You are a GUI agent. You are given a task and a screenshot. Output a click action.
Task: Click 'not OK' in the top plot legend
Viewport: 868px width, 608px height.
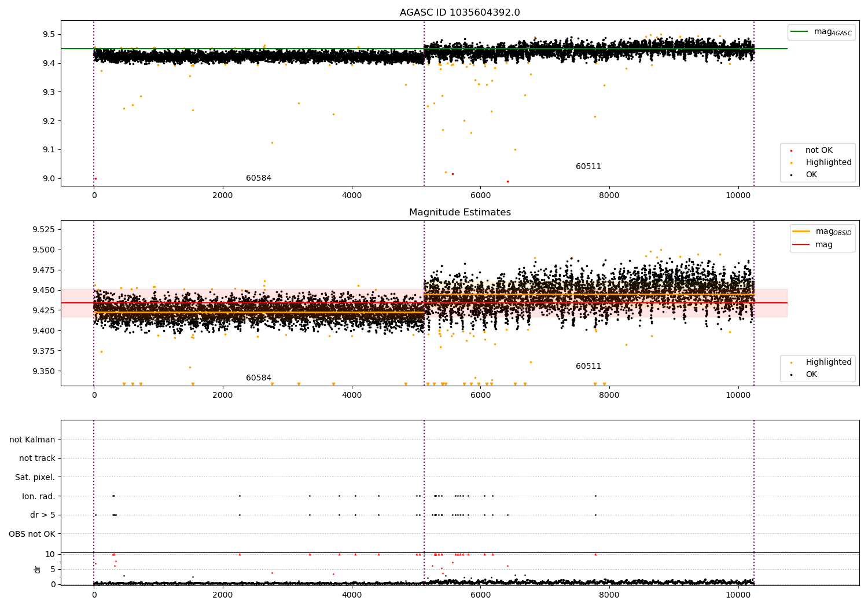819,151
